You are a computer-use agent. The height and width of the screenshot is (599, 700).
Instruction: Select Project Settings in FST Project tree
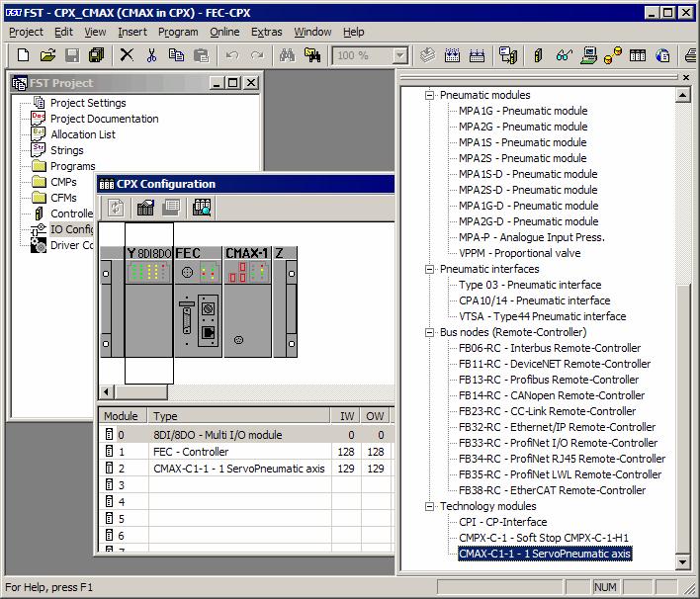click(x=88, y=103)
